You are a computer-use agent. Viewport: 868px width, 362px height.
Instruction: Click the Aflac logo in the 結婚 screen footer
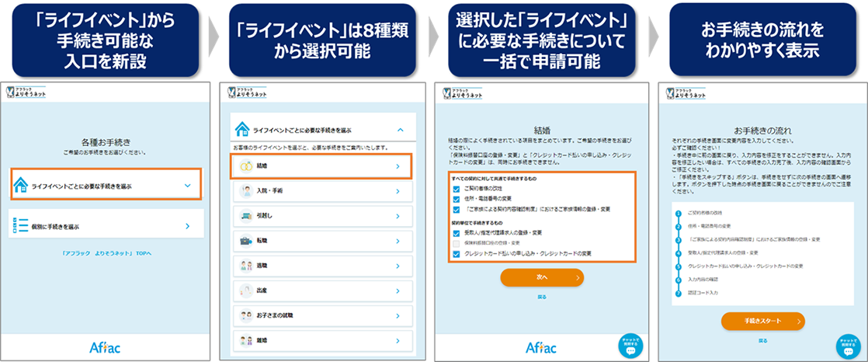click(541, 347)
